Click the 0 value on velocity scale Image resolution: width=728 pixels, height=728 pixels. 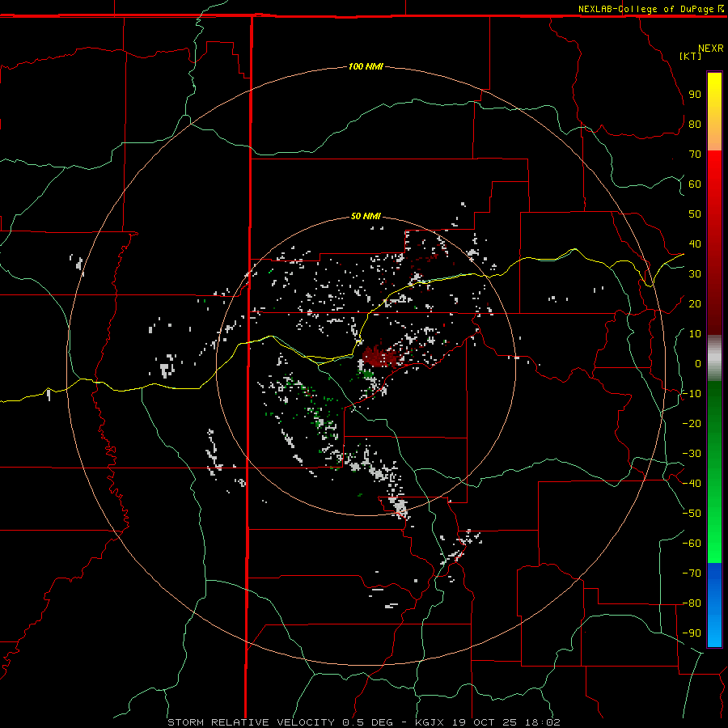pos(698,363)
